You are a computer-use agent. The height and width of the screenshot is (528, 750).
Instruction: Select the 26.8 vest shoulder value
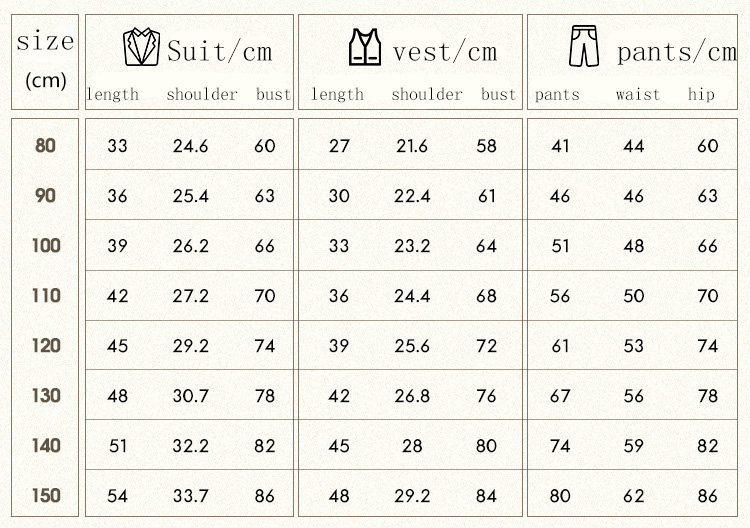point(412,396)
